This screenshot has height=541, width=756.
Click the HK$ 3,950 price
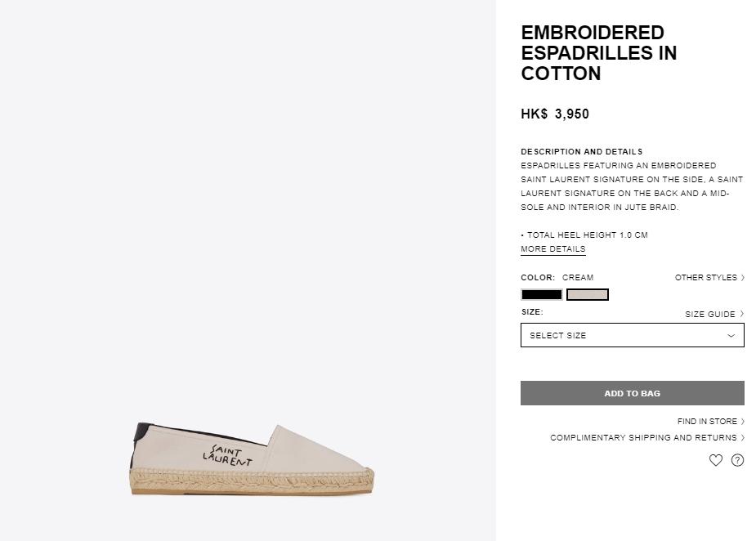coord(554,114)
